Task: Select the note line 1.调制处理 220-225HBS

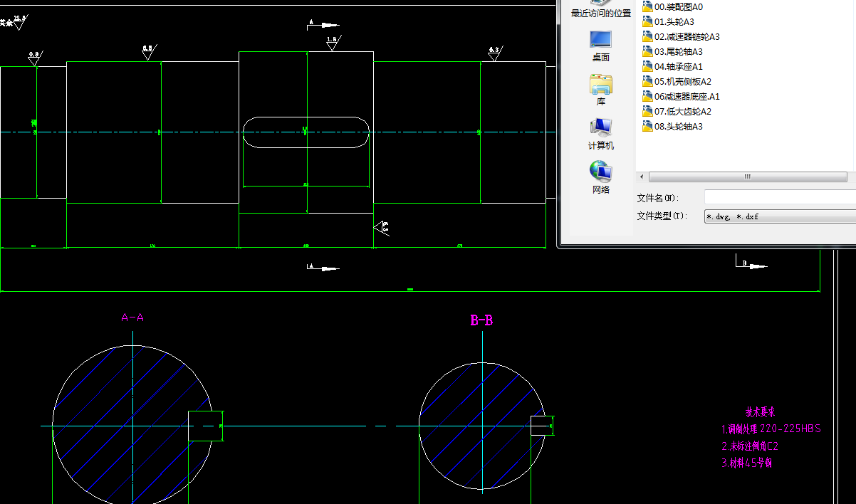Action: click(771, 429)
